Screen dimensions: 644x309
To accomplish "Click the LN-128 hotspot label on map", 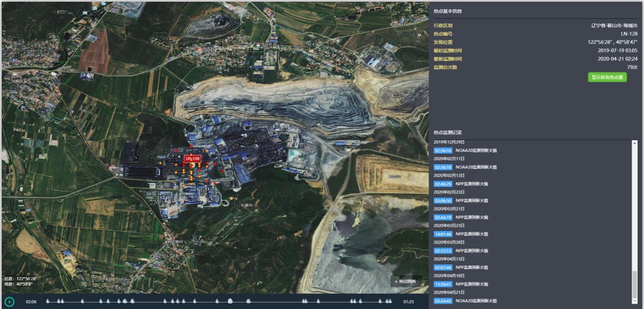I will click(193, 159).
